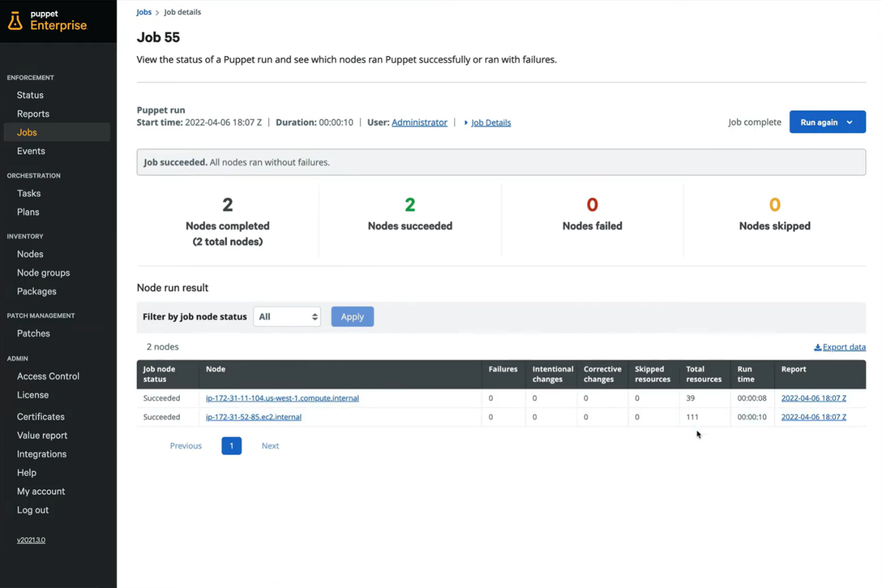The width and height of the screenshot is (882, 588).
Task: Open the job node status filter dropdown
Action: (287, 316)
